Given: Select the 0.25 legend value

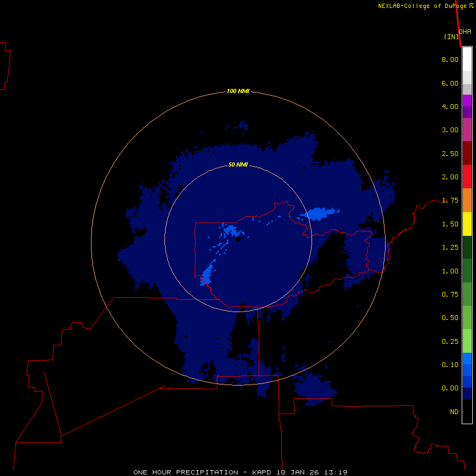Looking at the screenshot, I should click(x=450, y=342).
